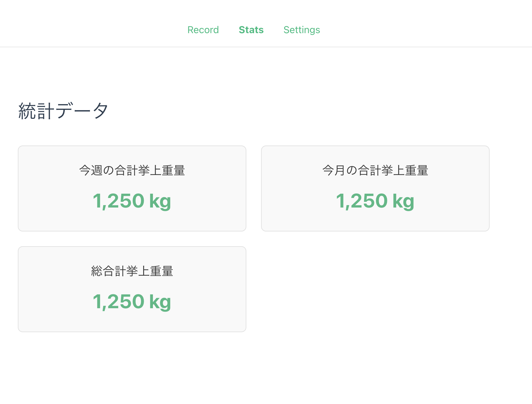The image size is (532, 404).
Task: Click the divider line below the navigation
Action: [x=266, y=47]
